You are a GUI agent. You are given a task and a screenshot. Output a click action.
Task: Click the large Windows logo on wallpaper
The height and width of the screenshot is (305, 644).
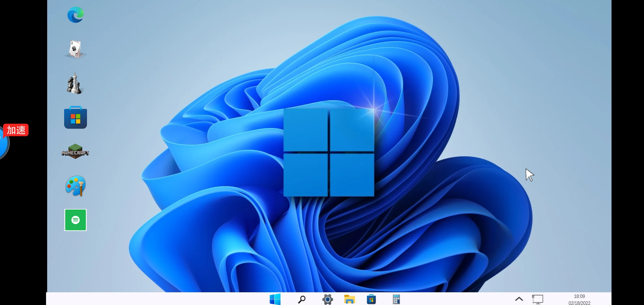click(x=329, y=152)
